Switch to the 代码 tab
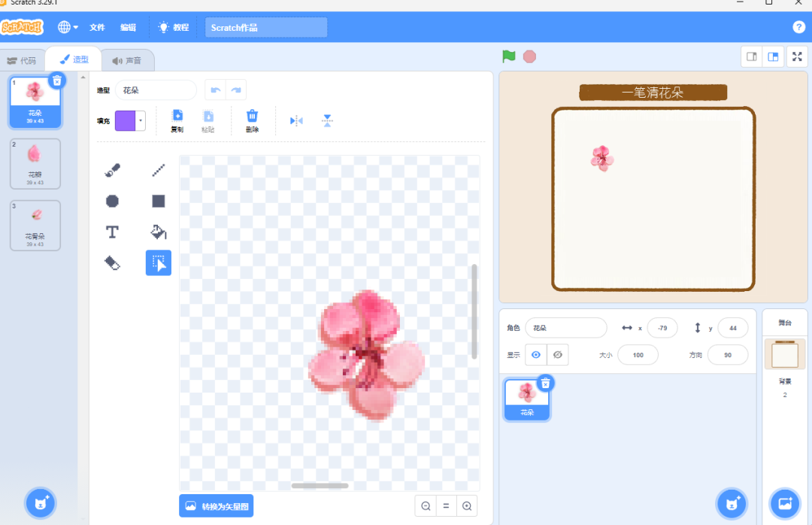The height and width of the screenshot is (525, 812). tap(22, 60)
